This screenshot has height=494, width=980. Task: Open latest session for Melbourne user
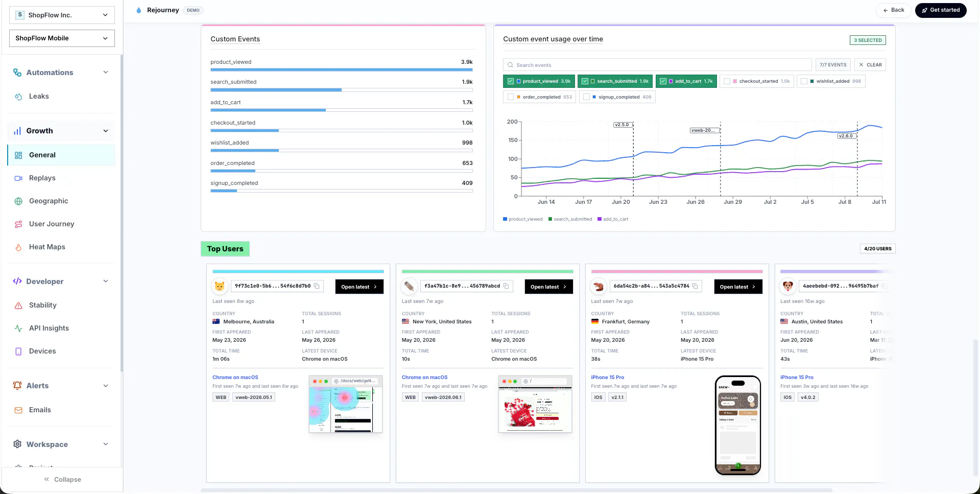pos(359,287)
